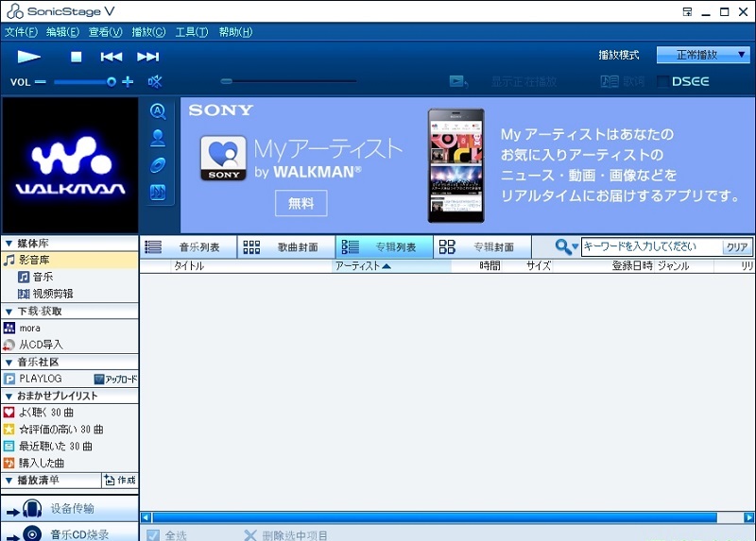Sort by the アーティスト column header
756x541 pixels.
[x=391, y=266]
